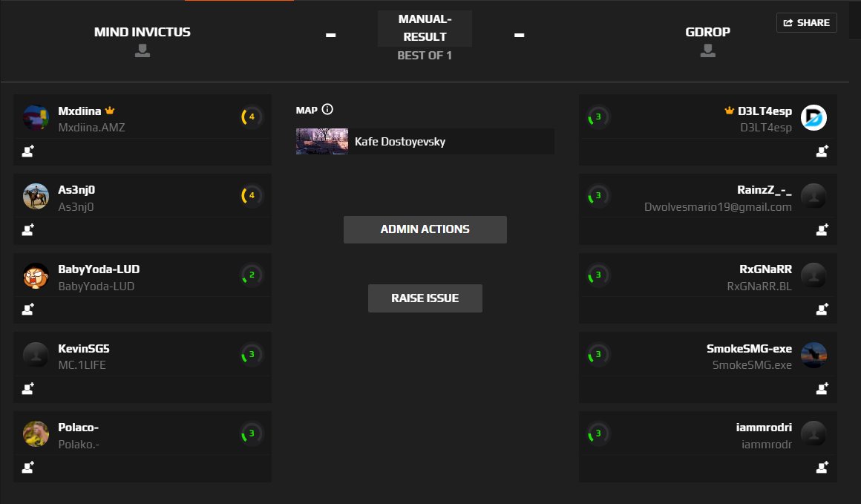This screenshot has width=861, height=504.
Task: Open BabyYoda-LUD's avatar
Action: (36, 275)
